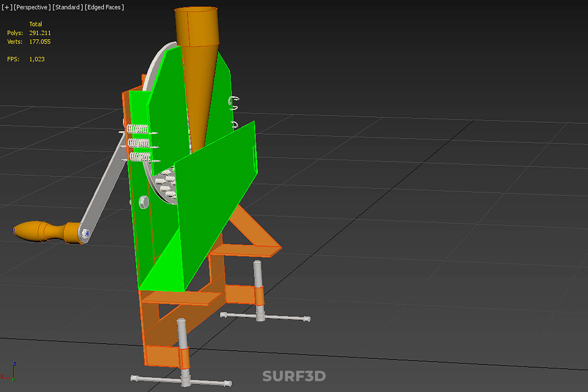Click the Polys count value 291.211

click(40, 33)
